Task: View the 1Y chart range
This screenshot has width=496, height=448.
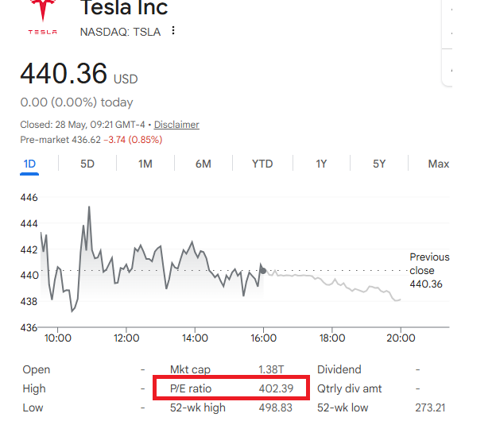Action: coord(321,164)
